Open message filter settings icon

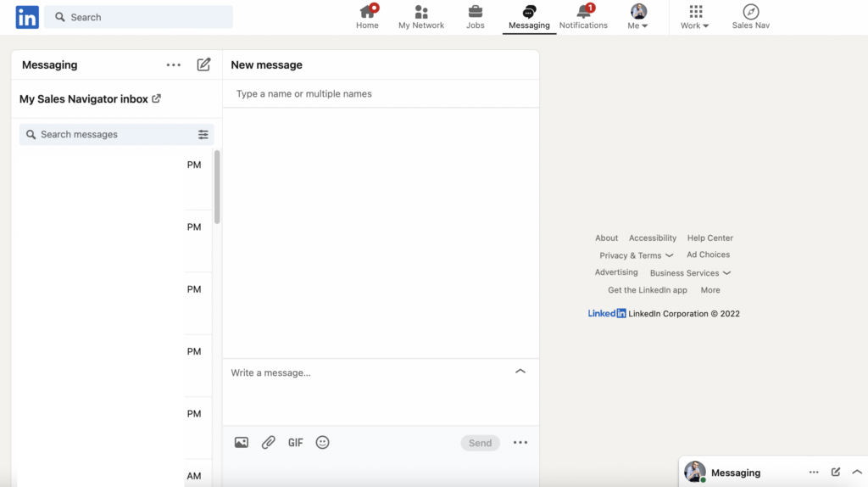click(203, 134)
